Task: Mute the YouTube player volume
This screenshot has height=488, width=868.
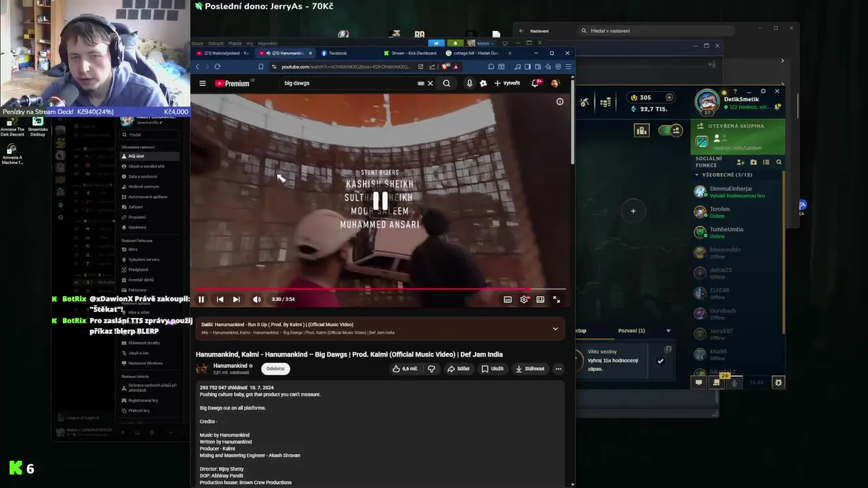Action: click(x=257, y=299)
